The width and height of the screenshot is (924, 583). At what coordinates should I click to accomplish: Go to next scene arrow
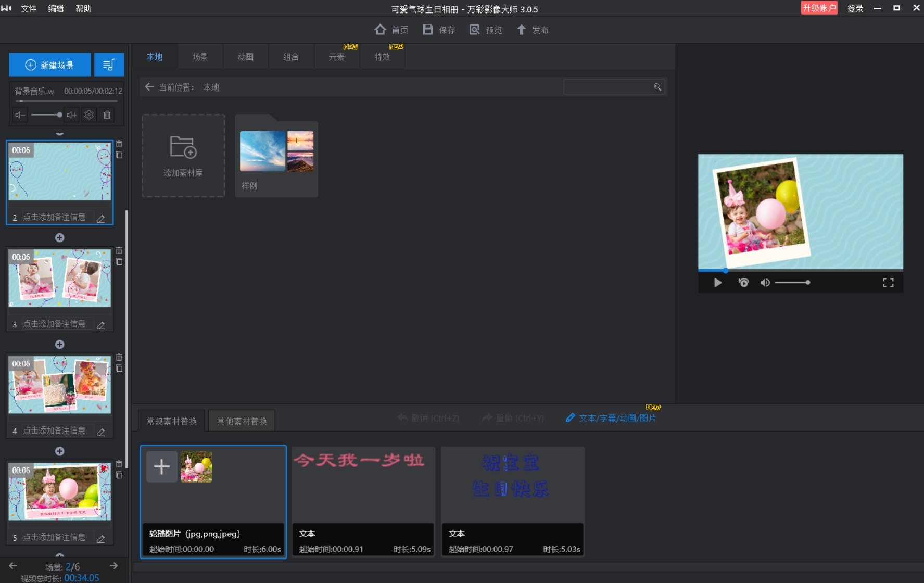(113, 566)
